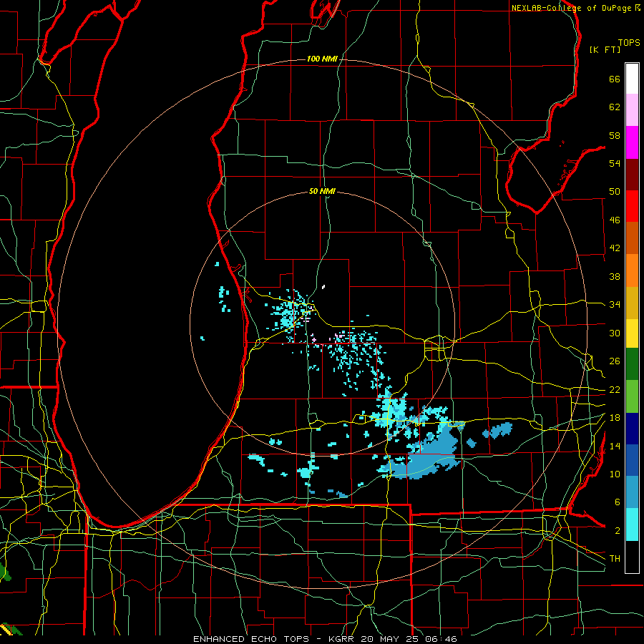Select the 42 legend value
Image resolution: width=644 pixels, height=644 pixels.
point(615,248)
